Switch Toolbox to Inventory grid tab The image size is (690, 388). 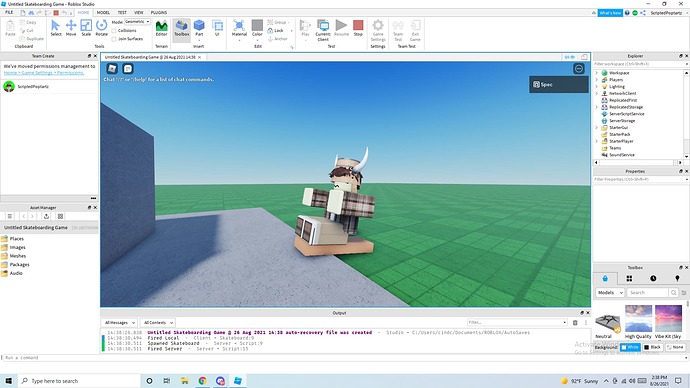(x=629, y=278)
